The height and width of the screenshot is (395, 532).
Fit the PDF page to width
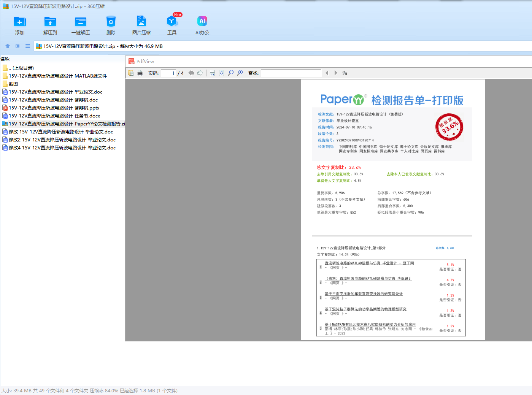(212, 73)
